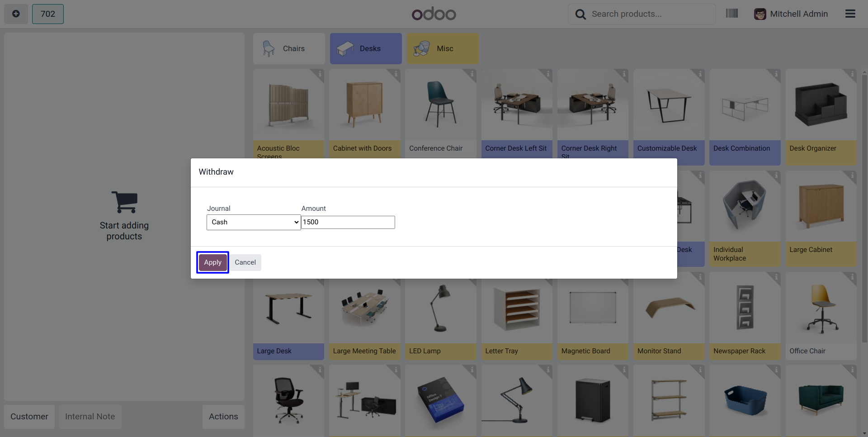Viewport: 868px width, 437px height.
Task: Add Large Desk product
Action: tap(288, 319)
